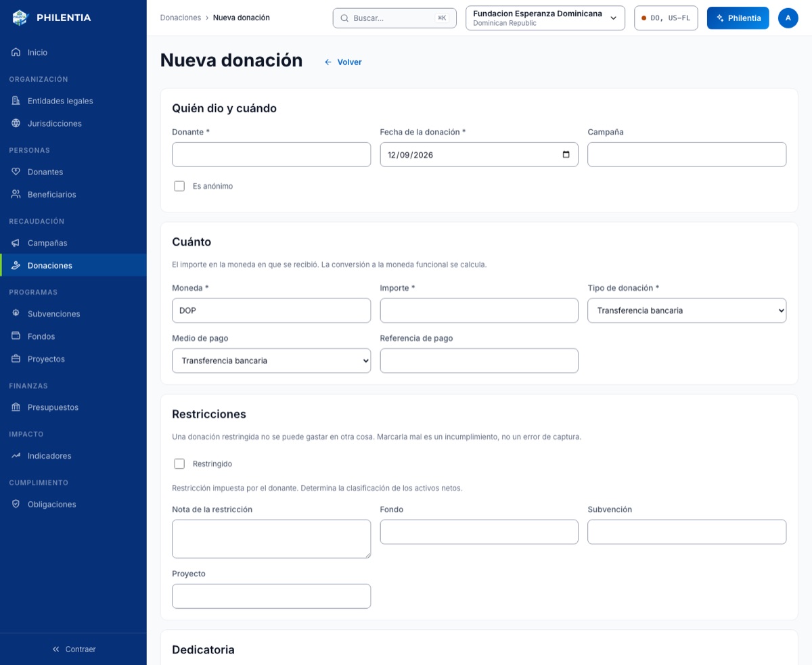Click the Jurisdicciones globe icon
This screenshot has height=665, width=812.
[x=16, y=123]
